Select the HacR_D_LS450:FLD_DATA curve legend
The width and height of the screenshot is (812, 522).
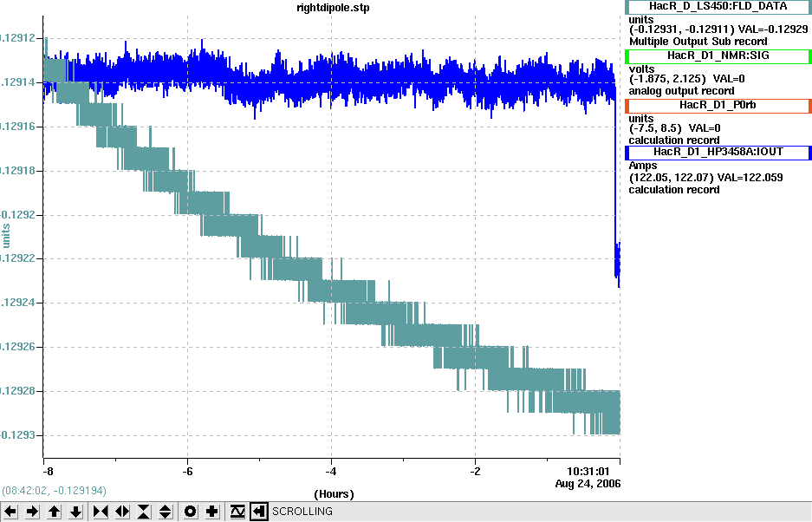(718, 7)
